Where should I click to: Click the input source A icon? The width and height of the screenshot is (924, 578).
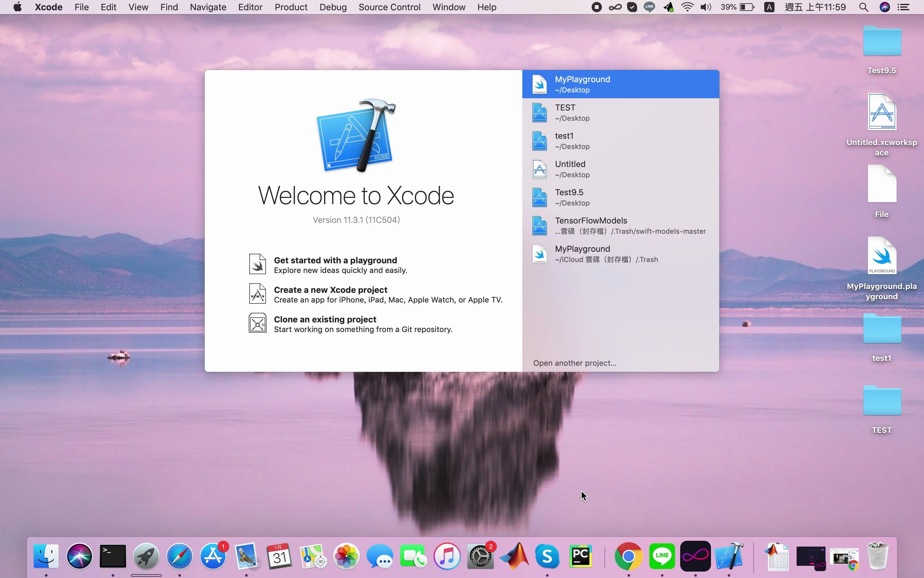(769, 7)
